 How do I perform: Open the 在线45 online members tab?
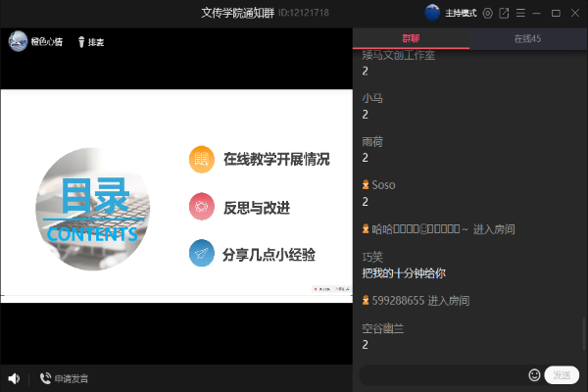pyautogui.click(x=528, y=39)
